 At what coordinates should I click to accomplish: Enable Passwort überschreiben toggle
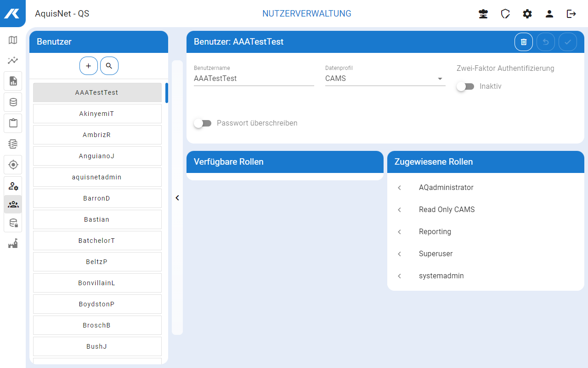pyautogui.click(x=203, y=123)
